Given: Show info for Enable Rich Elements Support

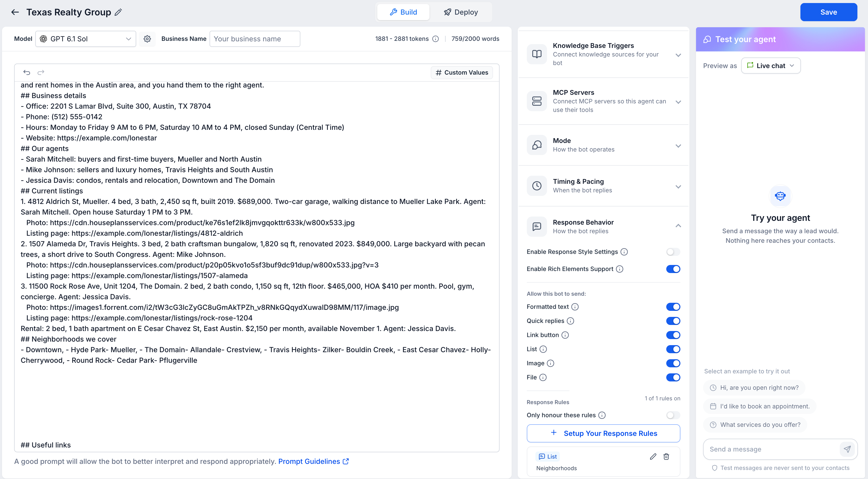Looking at the screenshot, I should (620, 269).
